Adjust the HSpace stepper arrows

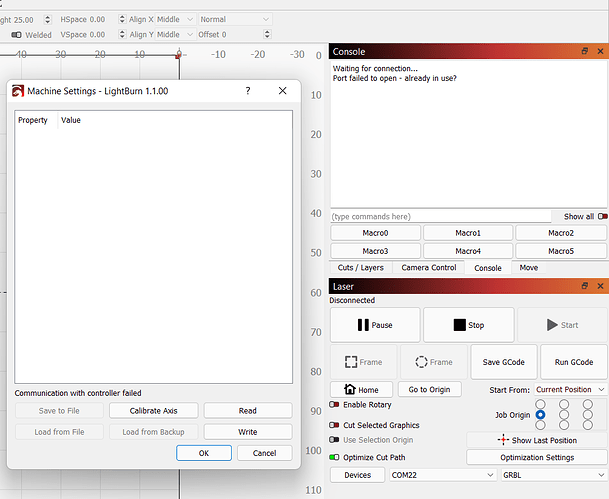click(122, 19)
